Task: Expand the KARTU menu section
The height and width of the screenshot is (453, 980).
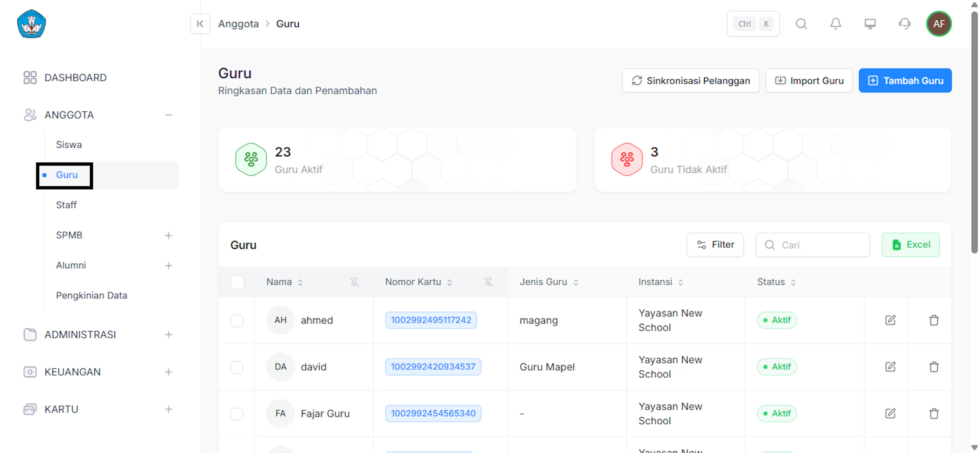Action: (x=168, y=409)
